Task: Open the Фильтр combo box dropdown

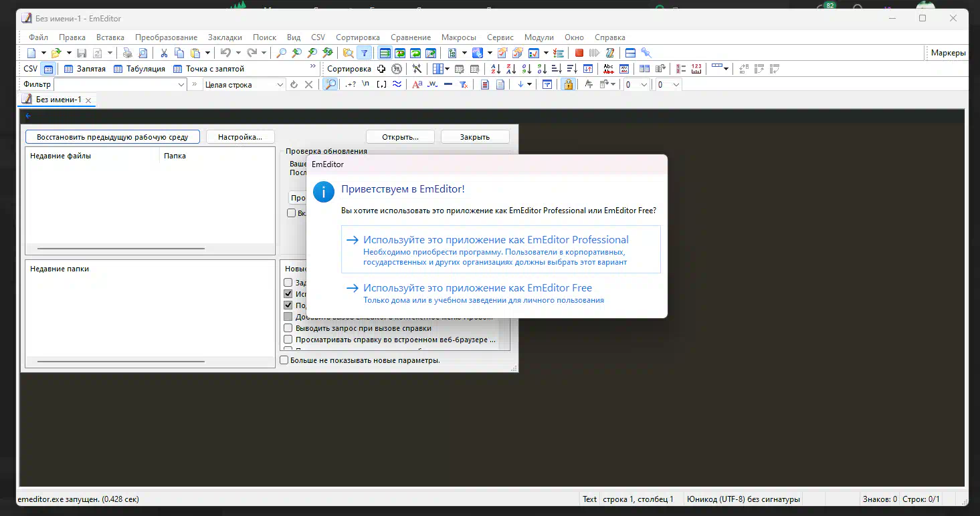Action: (181, 85)
